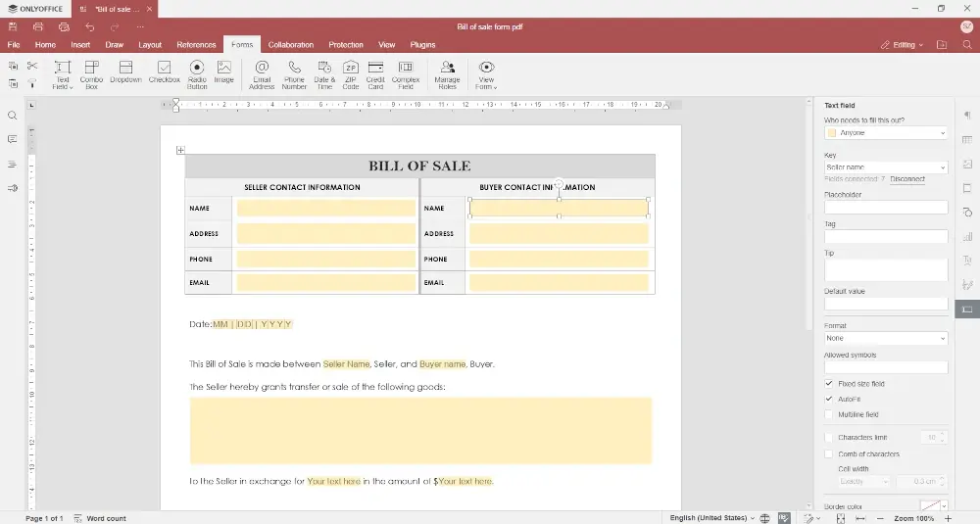Insert a Phone Number field
This screenshot has width=980, height=524.
(294, 71)
